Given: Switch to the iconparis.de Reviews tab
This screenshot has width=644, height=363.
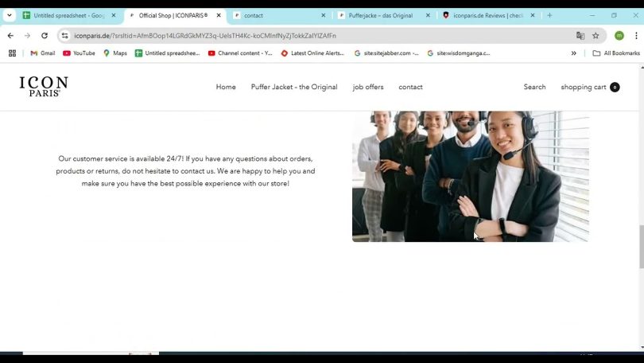Looking at the screenshot, I should (488, 15).
